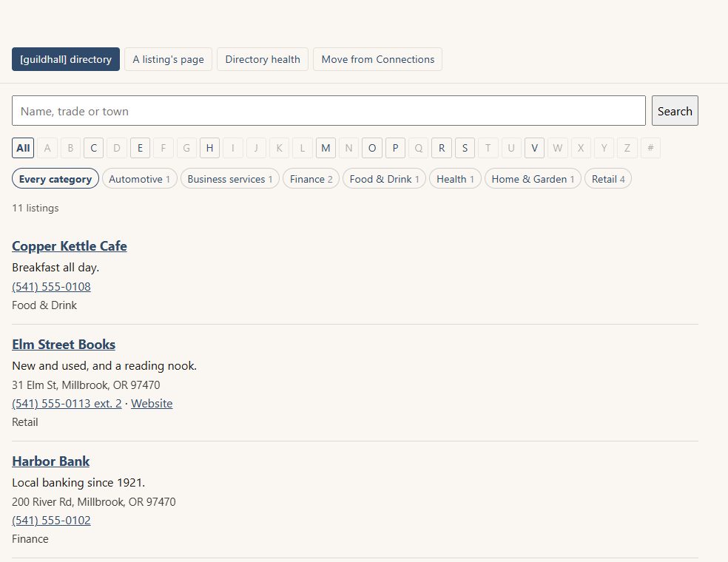Filter by Business services category pill
Screen dimensions: 728x562
click(x=230, y=179)
